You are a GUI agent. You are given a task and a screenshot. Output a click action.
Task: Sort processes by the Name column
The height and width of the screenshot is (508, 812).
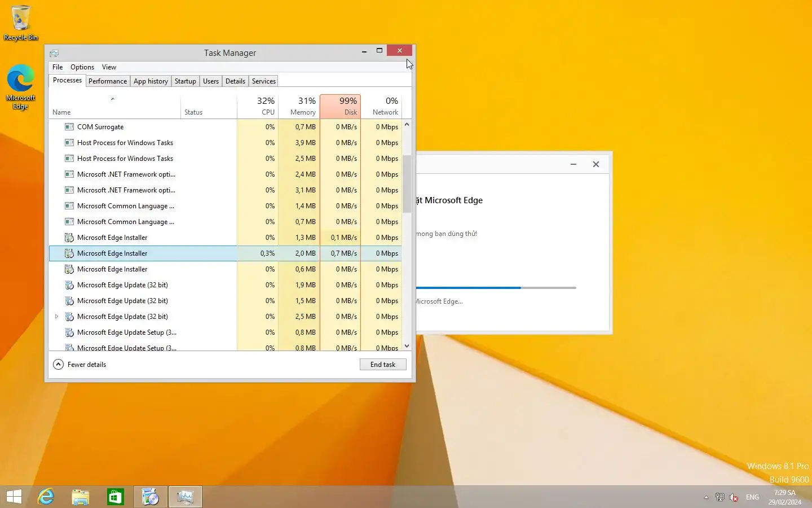[115, 106]
